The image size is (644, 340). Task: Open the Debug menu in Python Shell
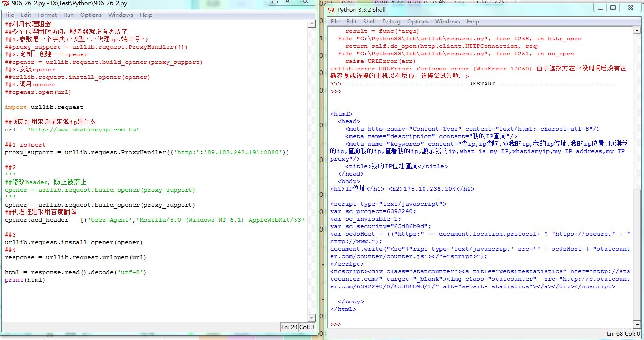391,22
